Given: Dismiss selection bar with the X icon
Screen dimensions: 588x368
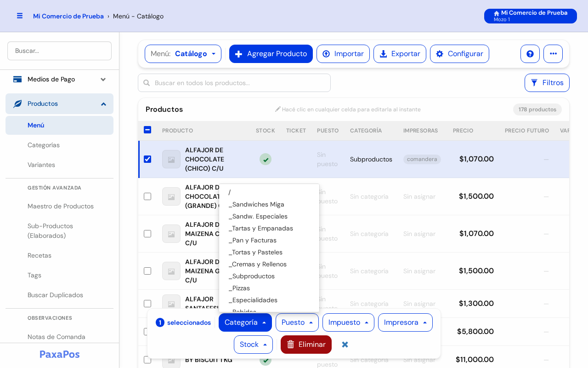Looking at the screenshot, I should coord(345,345).
